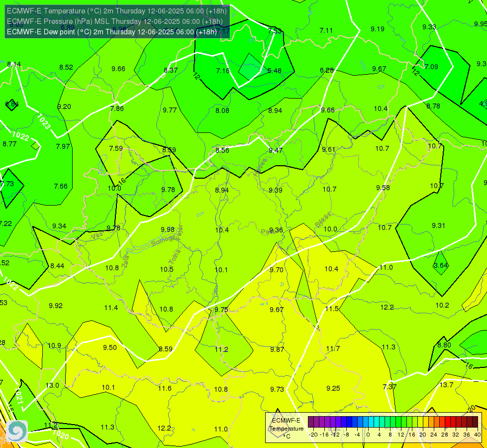Viewport: 487px width, 448px height.
Task: Select the ECMWF-E Temperature 2m layer label
Action: coord(117,11)
